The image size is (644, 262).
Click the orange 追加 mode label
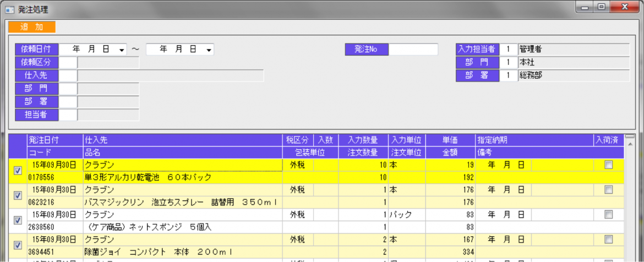(x=32, y=27)
